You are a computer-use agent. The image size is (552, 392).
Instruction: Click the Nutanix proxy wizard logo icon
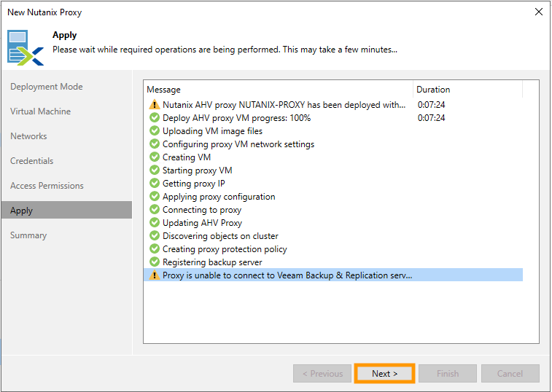(26, 47)
